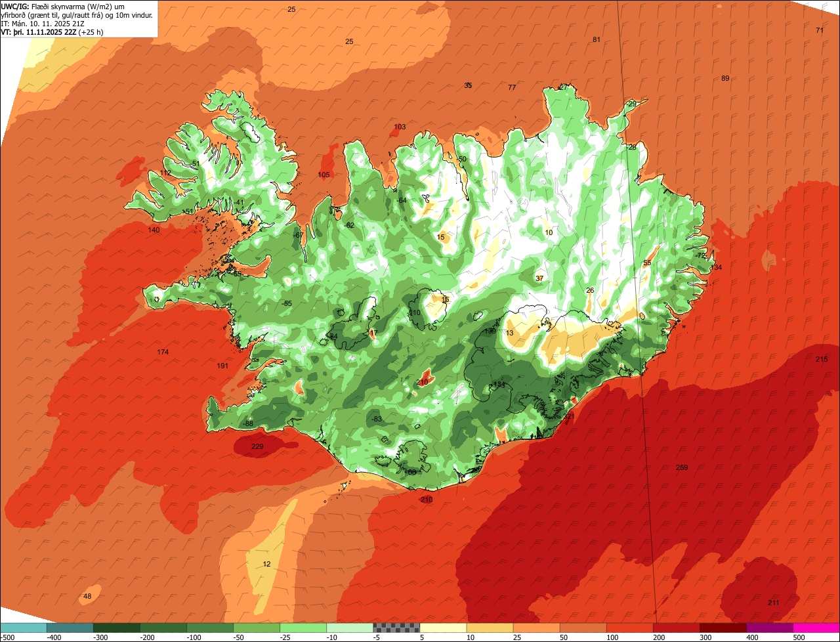Click the map value '211' in the southeast corner
This screenshot has height=642, width=840.
(773, 603)
